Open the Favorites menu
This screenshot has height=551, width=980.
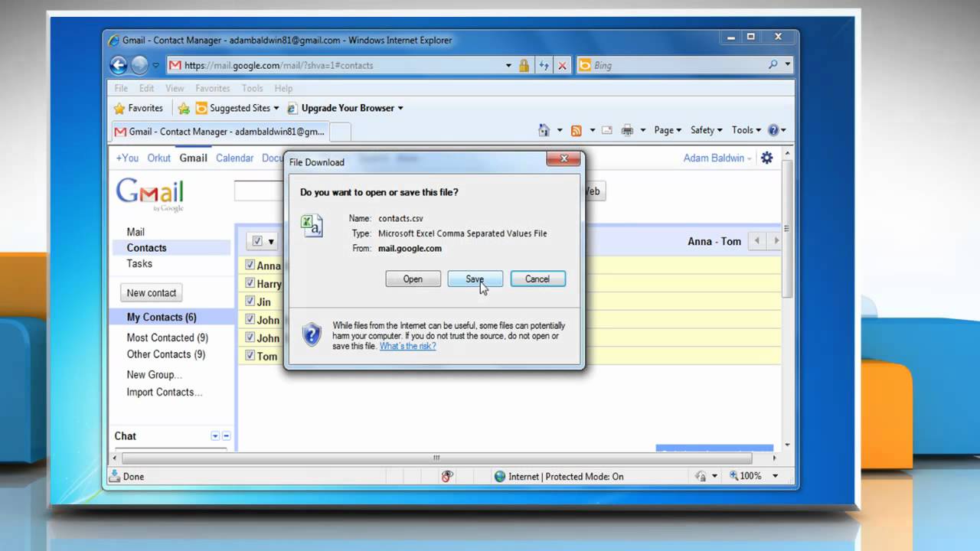pyautogui.click(x=212, y=88)
